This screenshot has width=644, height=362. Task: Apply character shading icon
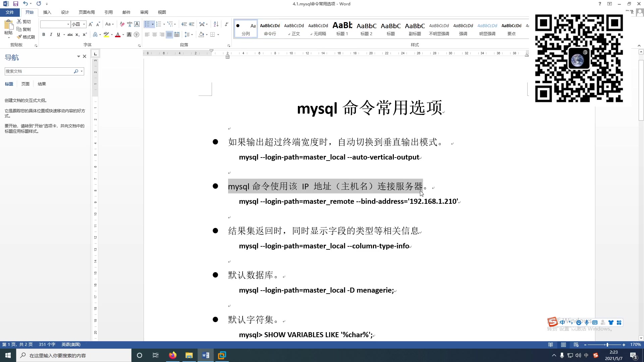click(129, 35)
